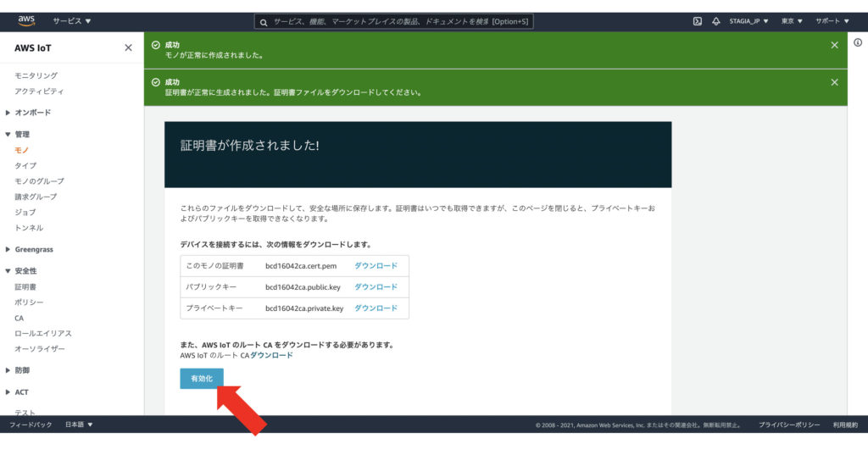Click the 有効化 button
Viewport: 868px width, 455px height.
202,379
